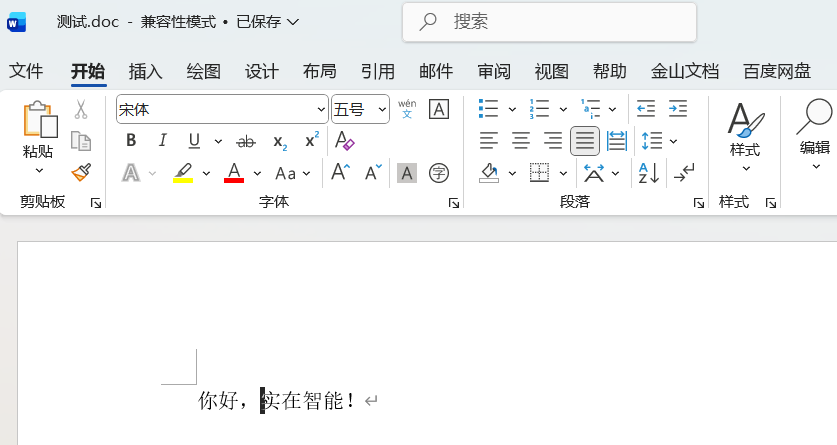
Task: Expand the 段落 paragraph settings dialog launcher
Action: click(698, 203)
